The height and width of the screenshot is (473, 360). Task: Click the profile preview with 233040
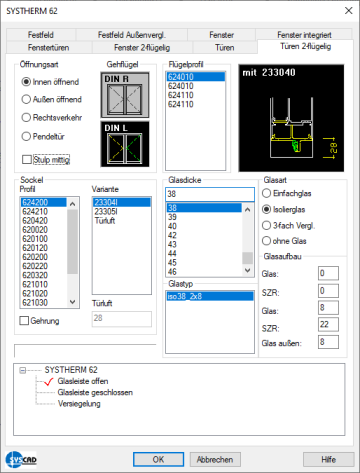pos(291,118)
